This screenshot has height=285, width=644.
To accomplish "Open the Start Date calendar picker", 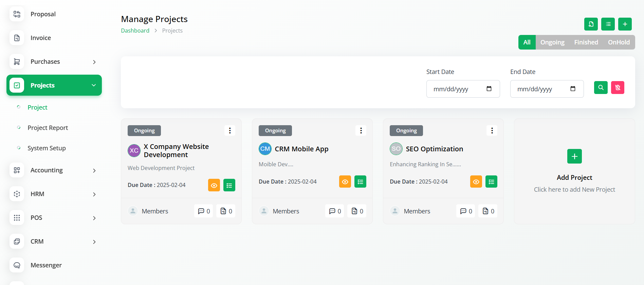I will [x=489, y=89].
